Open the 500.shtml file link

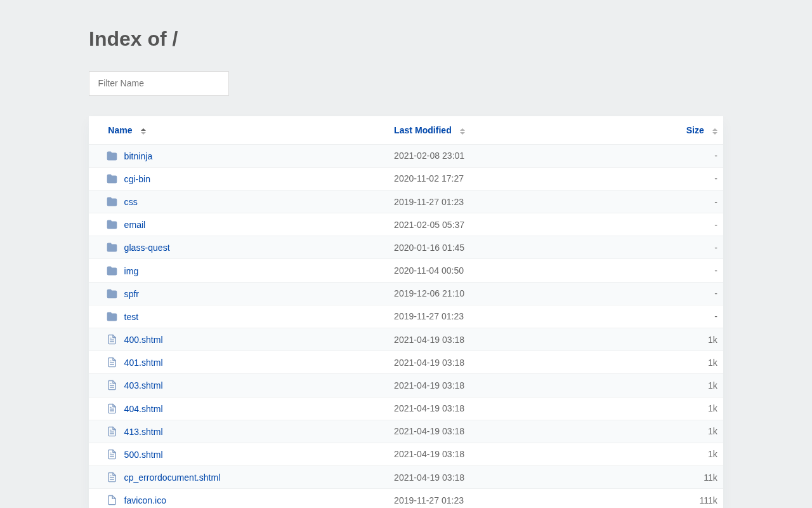143,455
